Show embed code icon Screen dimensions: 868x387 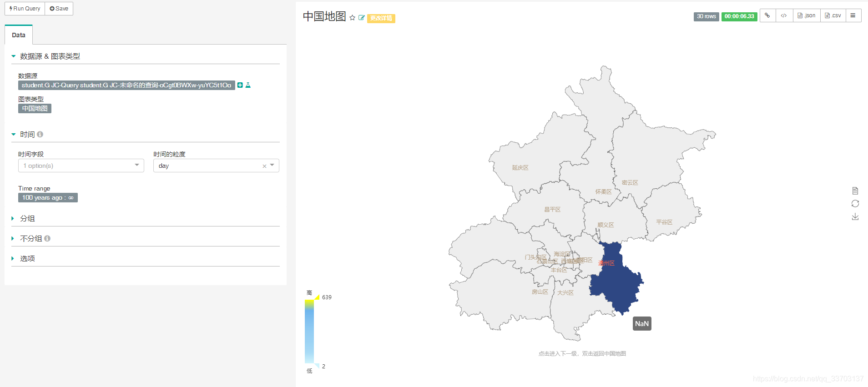click(784, 15)
